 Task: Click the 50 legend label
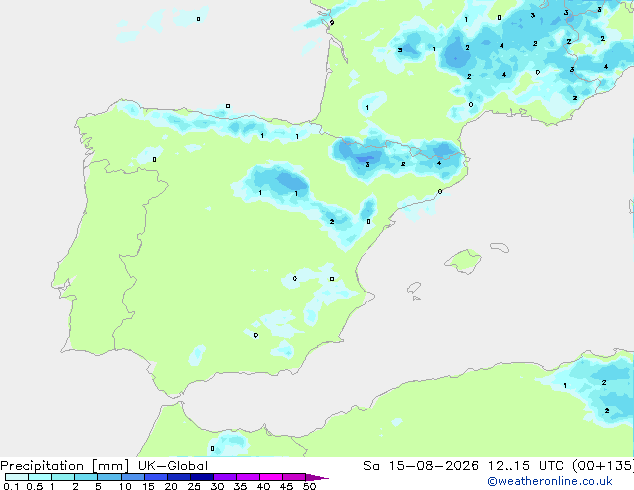point(310,486)
